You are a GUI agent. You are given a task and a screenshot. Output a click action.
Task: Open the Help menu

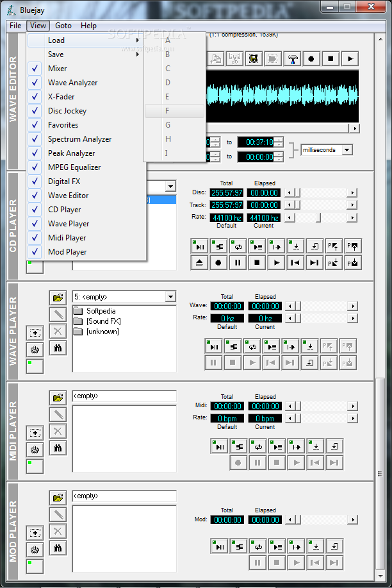[x=88, y=26]
